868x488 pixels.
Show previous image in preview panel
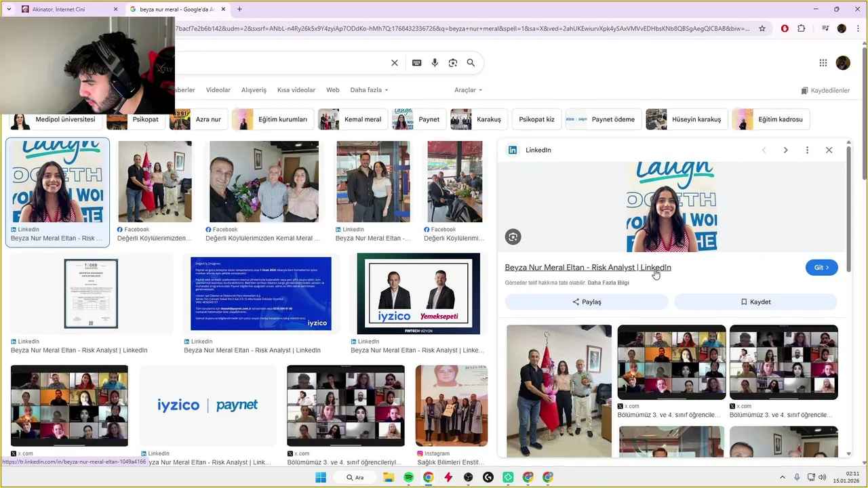click(764, 150)
